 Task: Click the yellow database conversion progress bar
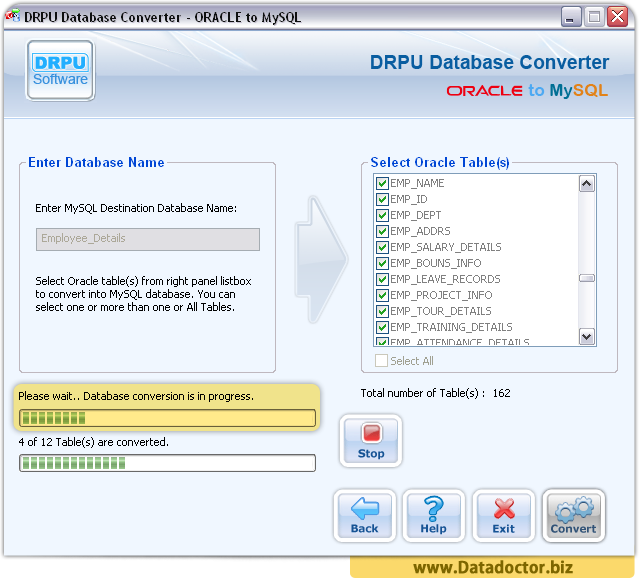(x=167, y=418)
